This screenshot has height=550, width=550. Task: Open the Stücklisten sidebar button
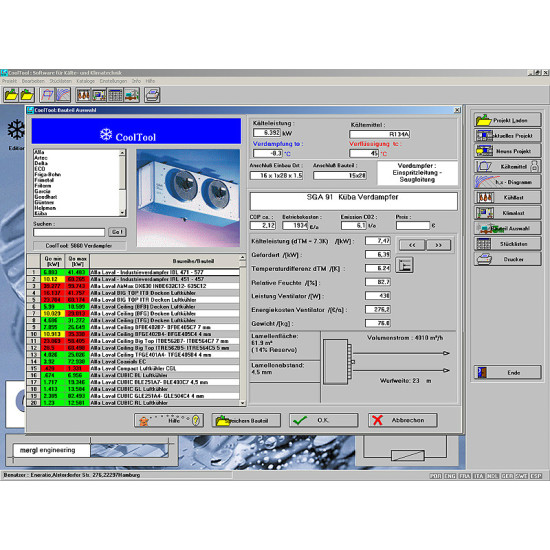(507, 243)
